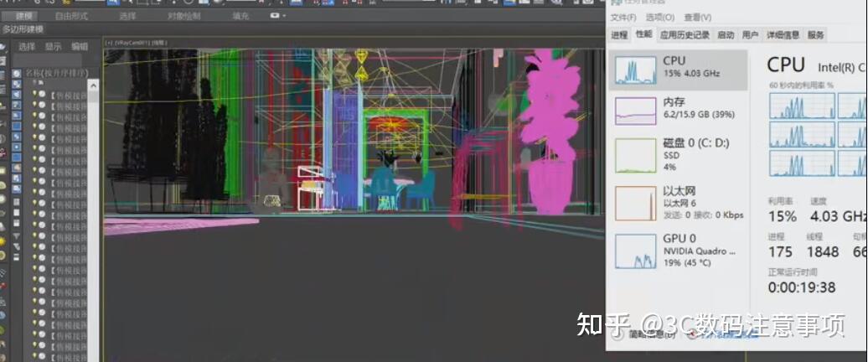Viewport: 868px width, 362px height.
Task: Click the 4.03 GHz speed value under 速度
Action: click(839, 215)
